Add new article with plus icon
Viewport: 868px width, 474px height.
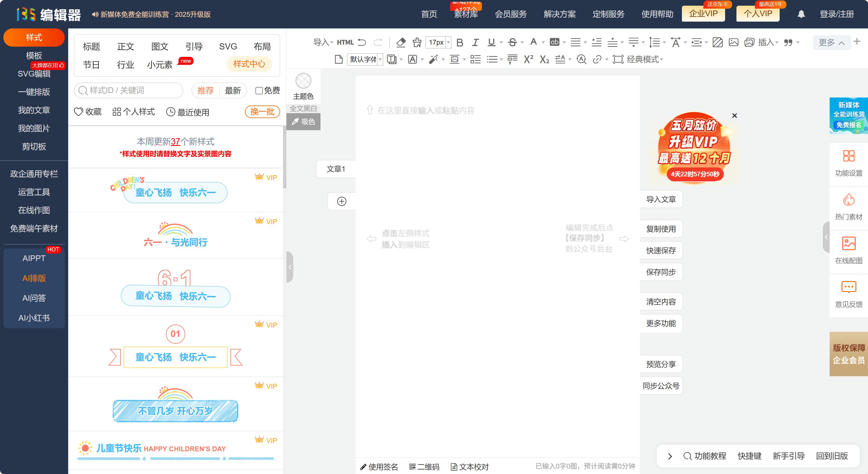tap(342, 201)
